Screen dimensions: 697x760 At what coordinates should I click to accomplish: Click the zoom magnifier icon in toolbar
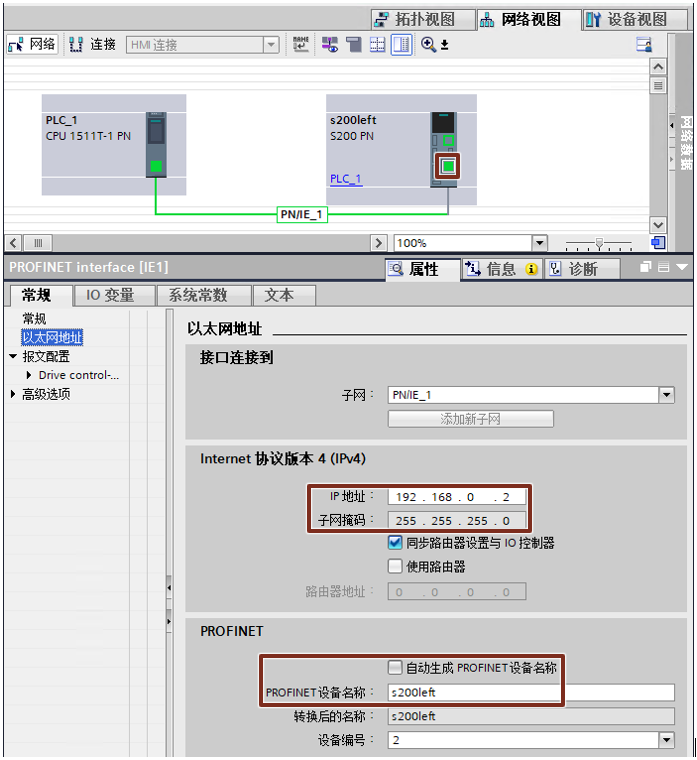[x=429, y=44]
